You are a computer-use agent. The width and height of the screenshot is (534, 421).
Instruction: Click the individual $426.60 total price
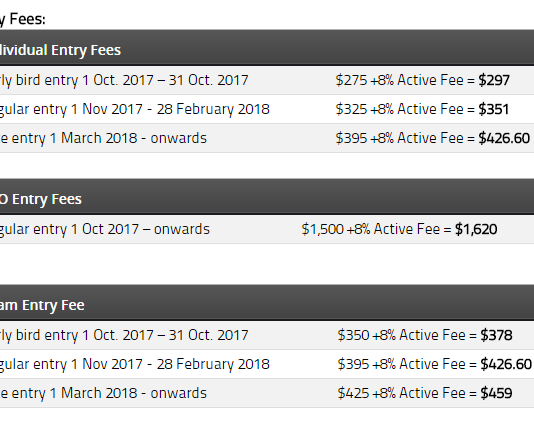coord(504,138)
